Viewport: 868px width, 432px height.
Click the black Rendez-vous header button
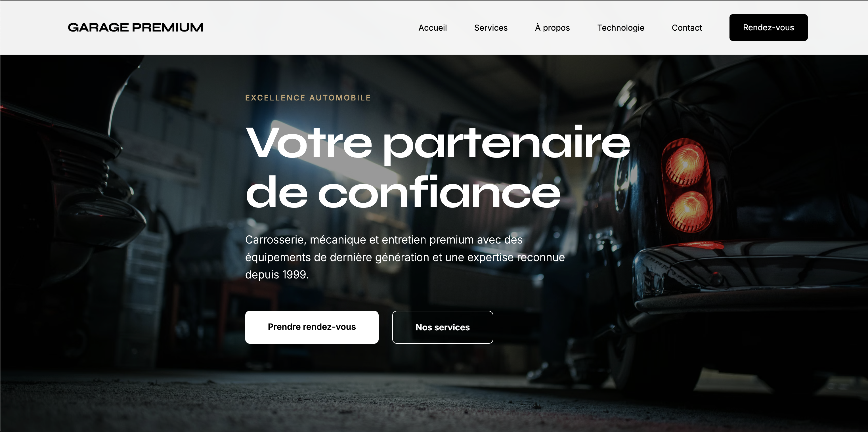point(768,28)
